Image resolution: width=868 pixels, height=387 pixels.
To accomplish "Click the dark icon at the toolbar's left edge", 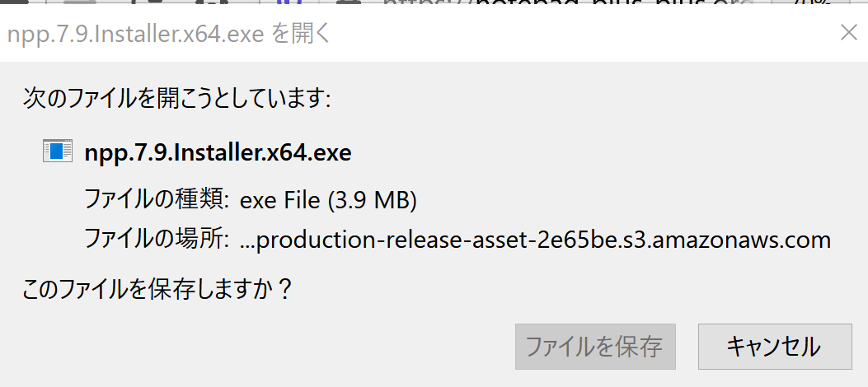I will (x=14, y=2).
